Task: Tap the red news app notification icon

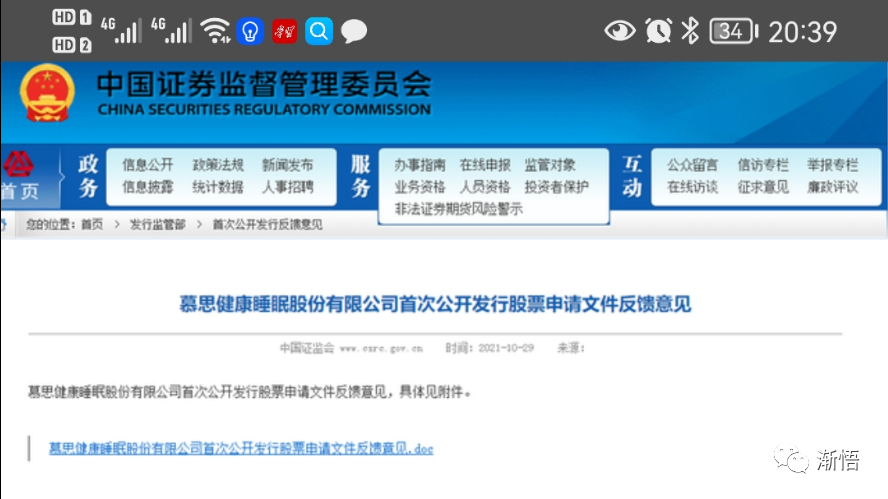Action: click(x=284, y=31)
